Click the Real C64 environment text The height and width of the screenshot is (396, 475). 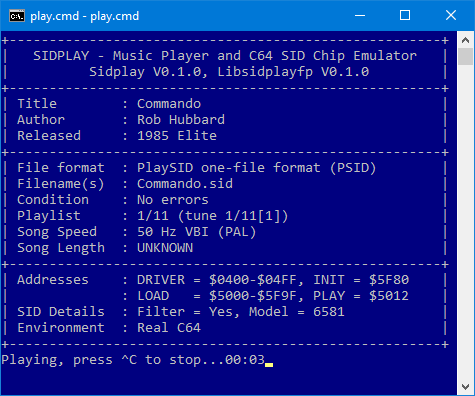[x=169, y=328]
